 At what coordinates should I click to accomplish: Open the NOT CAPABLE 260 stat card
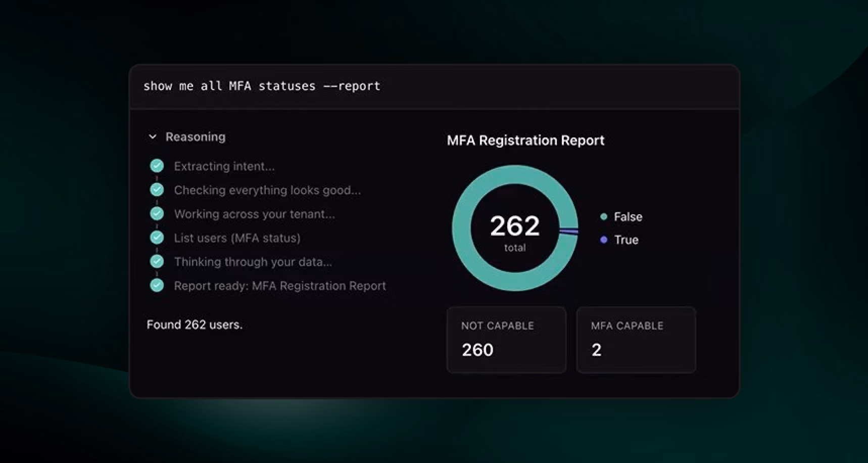tap(506, 340)
